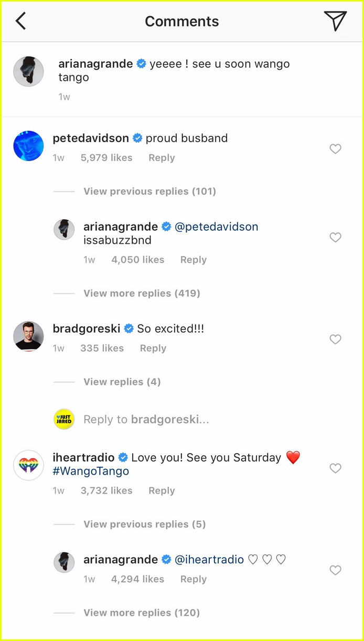This screenshot has width=364, height=641.
Task: Heart the iheartradio comment
Action: (x=336, y=468)
